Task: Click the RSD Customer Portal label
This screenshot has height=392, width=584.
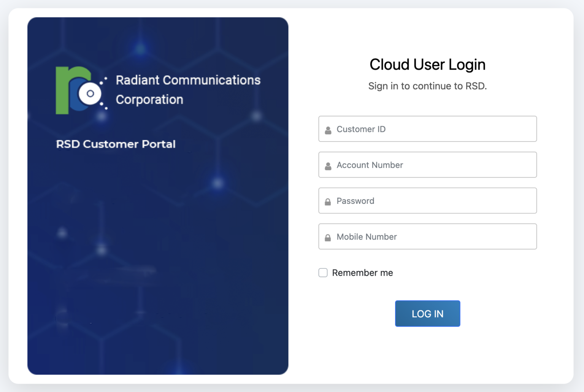Action: [116, 144]
